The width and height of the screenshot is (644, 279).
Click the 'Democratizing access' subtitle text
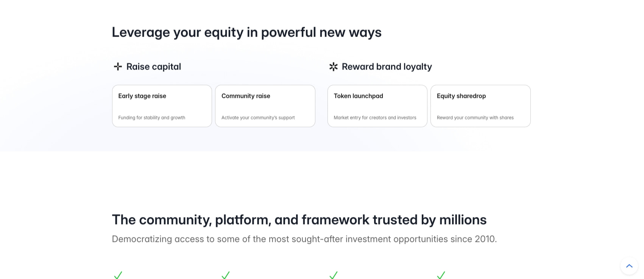[304, 239]
